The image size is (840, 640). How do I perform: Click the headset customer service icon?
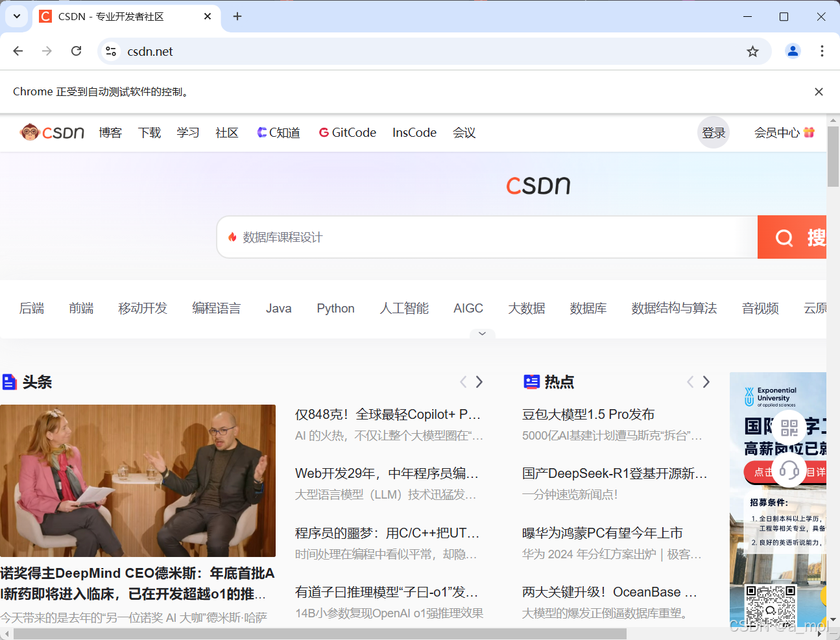[789, 469]
